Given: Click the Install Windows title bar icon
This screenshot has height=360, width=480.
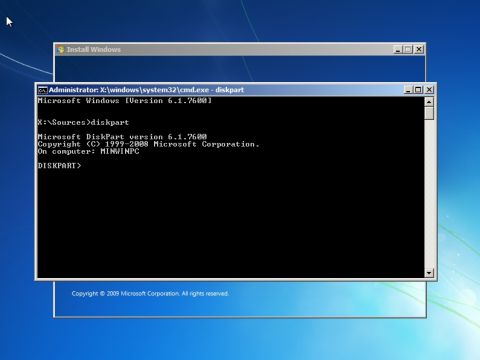Looking at the screenshot, I should click(x=60, y=50).
